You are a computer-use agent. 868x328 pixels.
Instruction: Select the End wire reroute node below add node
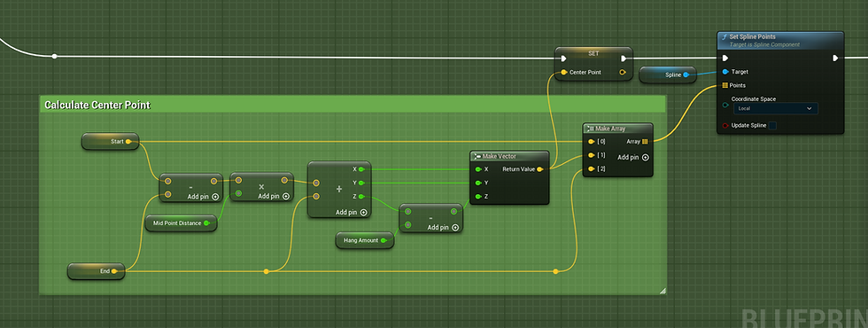tap(267, 271)
